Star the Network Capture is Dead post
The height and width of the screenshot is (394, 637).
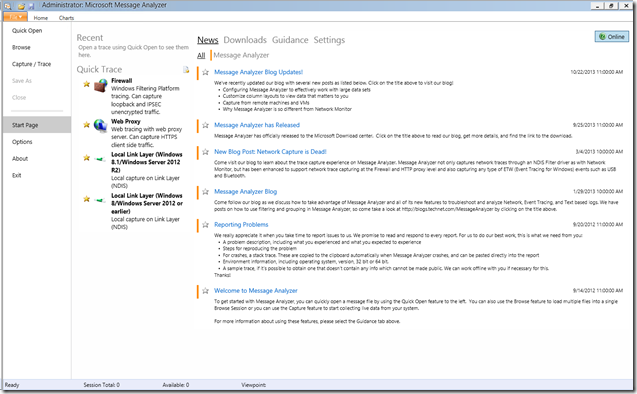[206, 152]
